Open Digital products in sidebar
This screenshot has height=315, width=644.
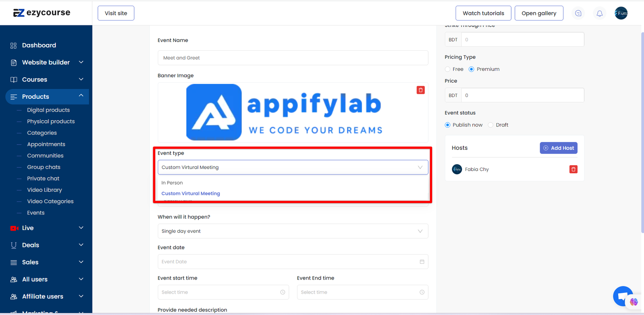point(48,110)
